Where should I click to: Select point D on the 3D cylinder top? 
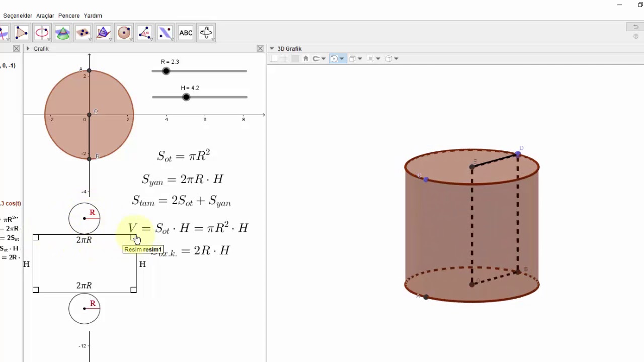pos(518,154)
